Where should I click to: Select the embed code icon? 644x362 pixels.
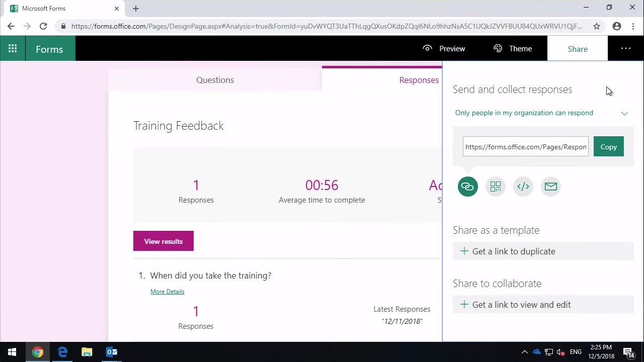[x=523, y=187]
